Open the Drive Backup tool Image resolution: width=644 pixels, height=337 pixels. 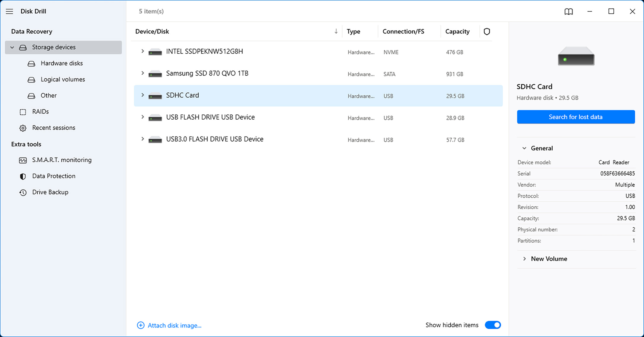point(50,192)
